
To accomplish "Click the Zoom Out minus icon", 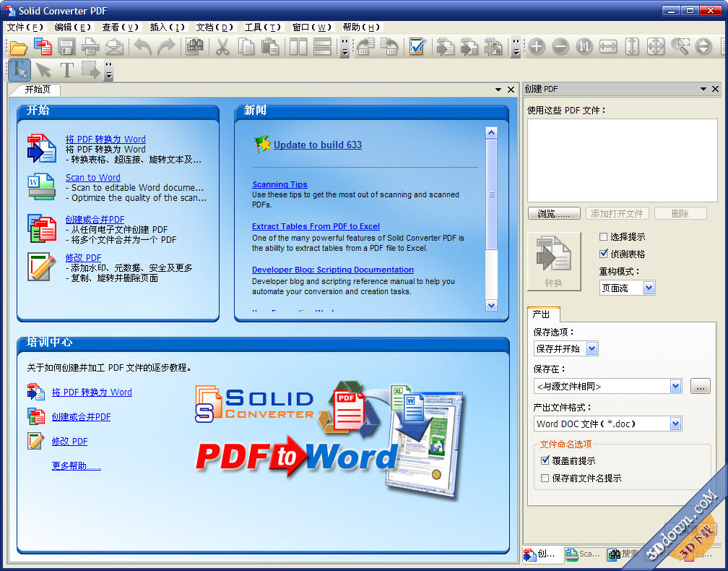I will click(560, 47).
